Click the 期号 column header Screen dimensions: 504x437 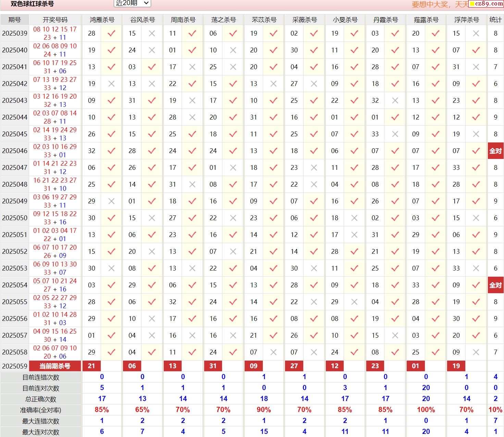pyautogui.click(x=15, y=20)
